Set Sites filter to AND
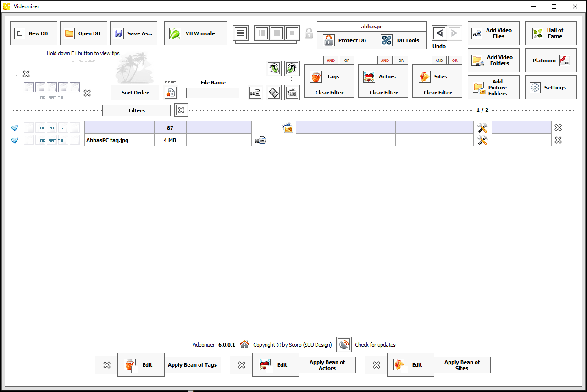 (439, 61)
